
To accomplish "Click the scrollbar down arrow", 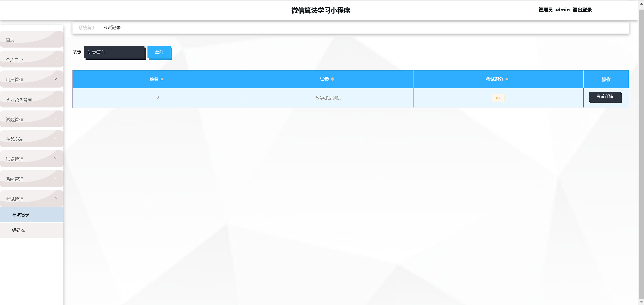I will click(x=641, y=302).
